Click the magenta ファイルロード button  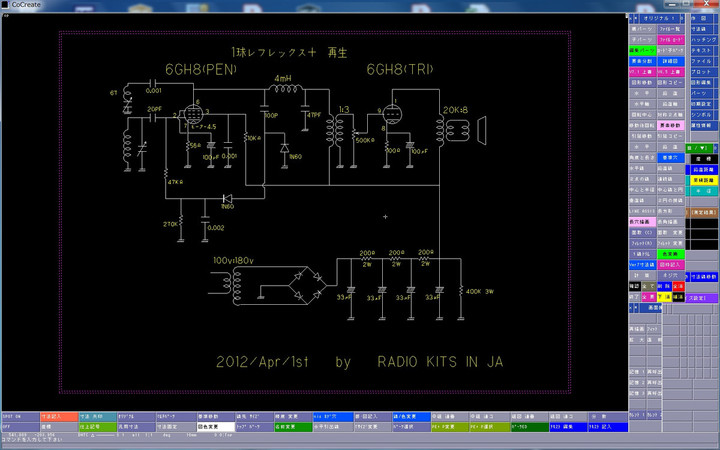coord(671,39)
